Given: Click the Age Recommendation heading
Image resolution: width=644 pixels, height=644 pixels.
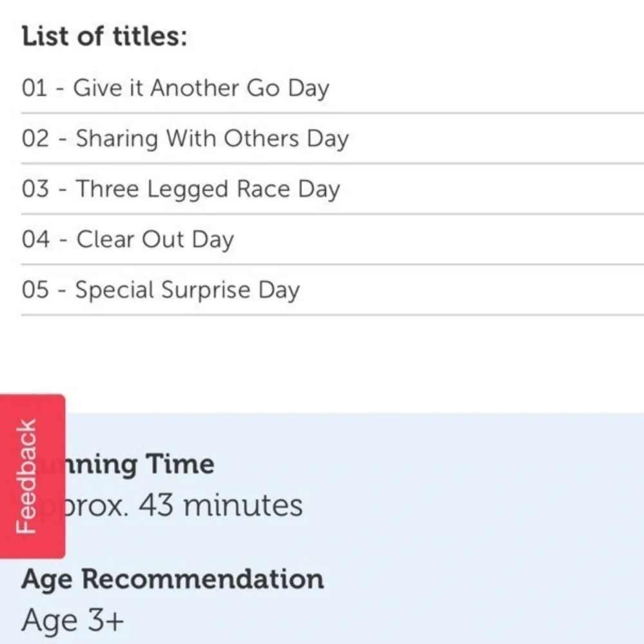Looking at the screenshot, I should [173, 580].
